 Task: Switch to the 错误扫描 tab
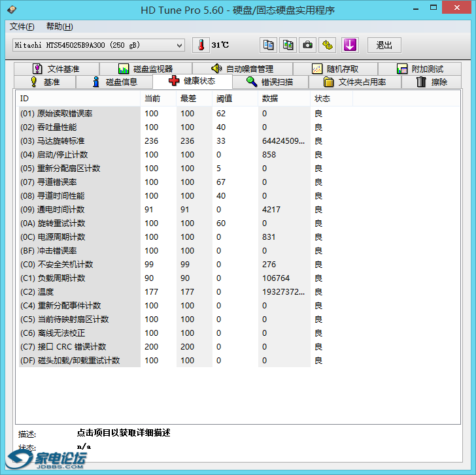(271, 82)
